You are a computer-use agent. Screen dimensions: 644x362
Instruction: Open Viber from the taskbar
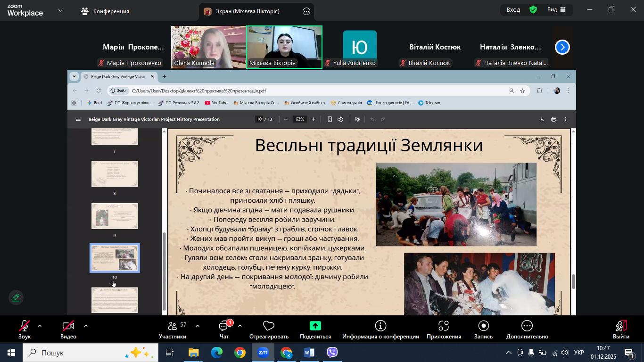[x=332, y=353]
